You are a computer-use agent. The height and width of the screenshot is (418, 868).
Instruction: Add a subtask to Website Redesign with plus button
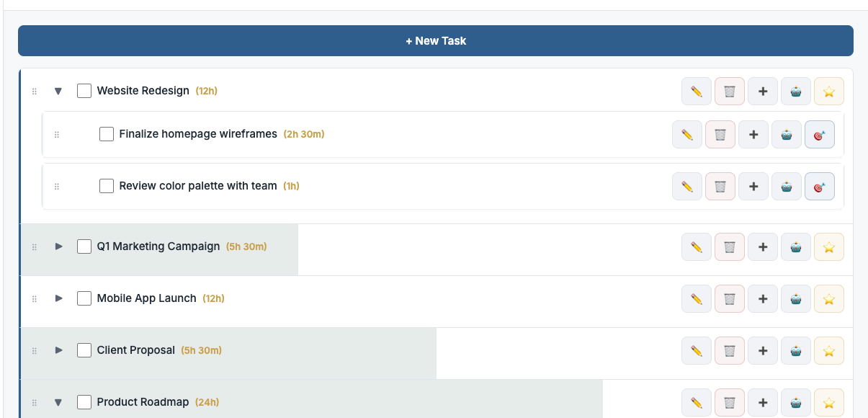[x=762, y=91]
